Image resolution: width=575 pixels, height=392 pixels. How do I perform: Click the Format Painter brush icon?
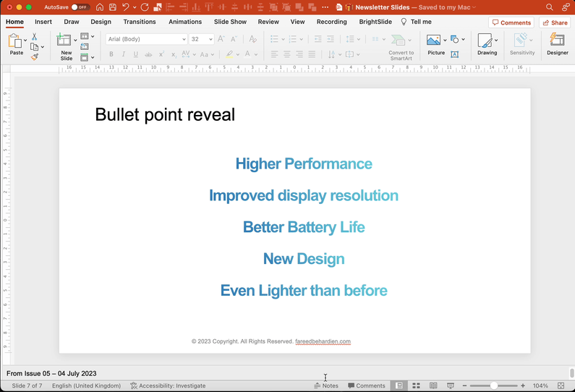click(x=35, y=56)
